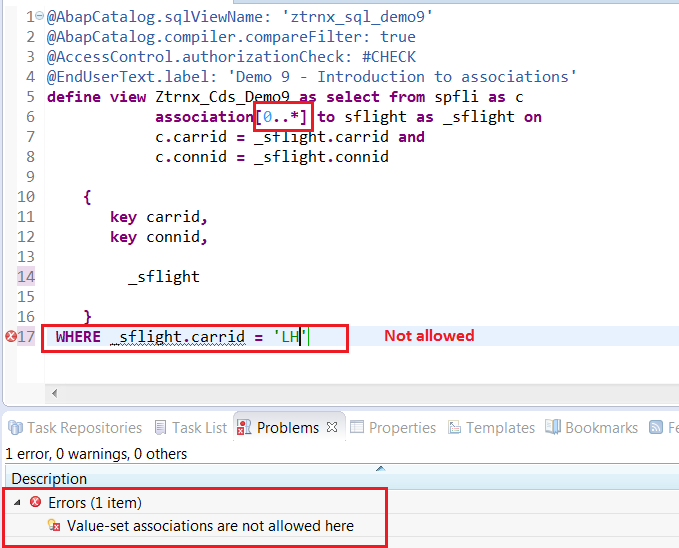Click the EndUserText label string
Screen dimensions: 679x548
(402, 77)
